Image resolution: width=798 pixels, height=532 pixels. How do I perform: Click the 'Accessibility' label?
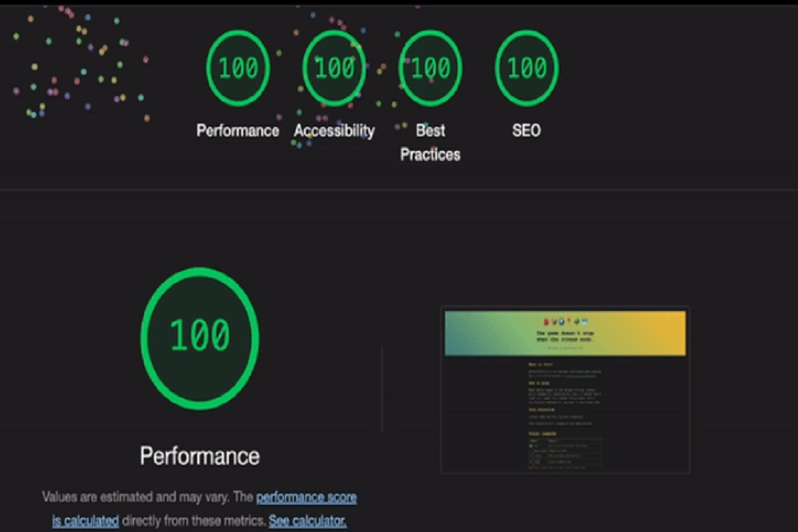tap(334, 131)
